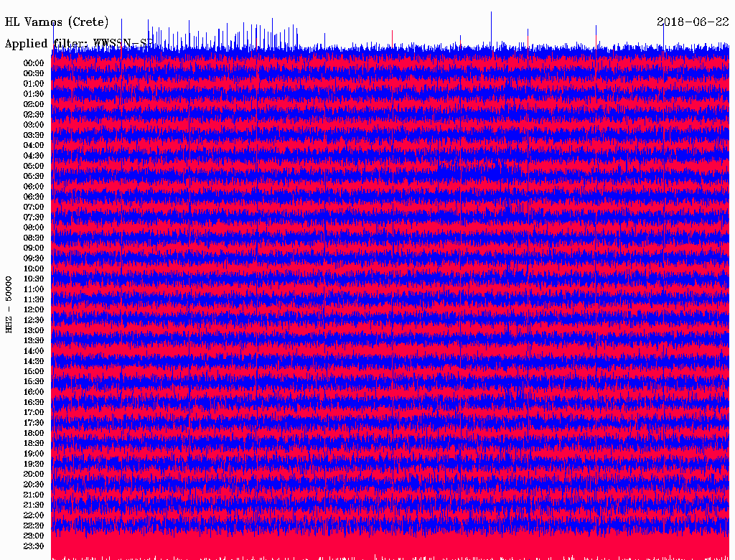Select the 03:00 time row label
The image size is (735, 560).
click(33, 125)
